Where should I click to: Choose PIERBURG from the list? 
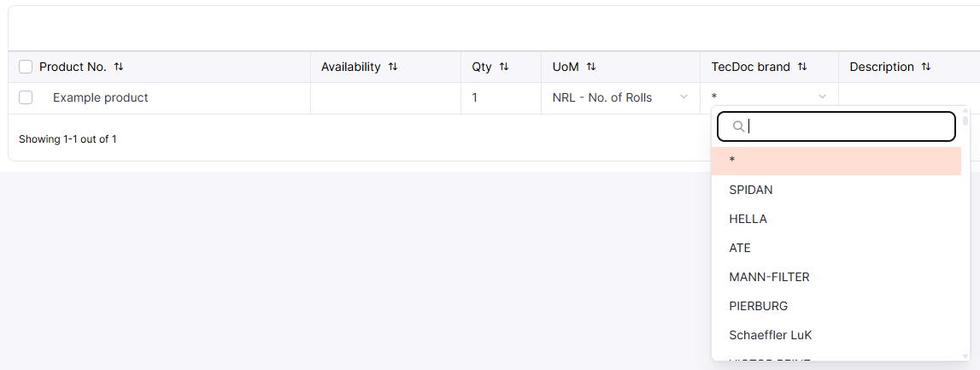point(759,306)
